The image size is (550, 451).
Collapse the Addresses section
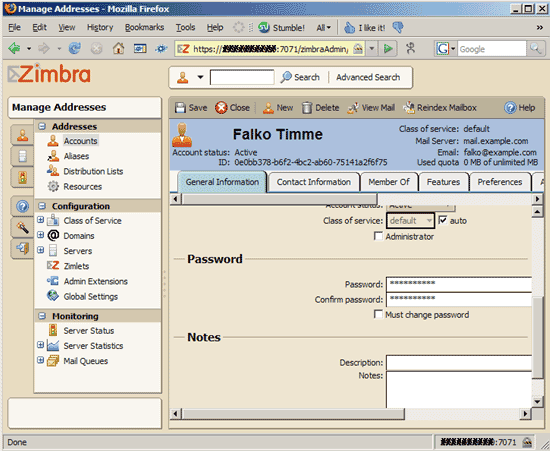[42, 126]
